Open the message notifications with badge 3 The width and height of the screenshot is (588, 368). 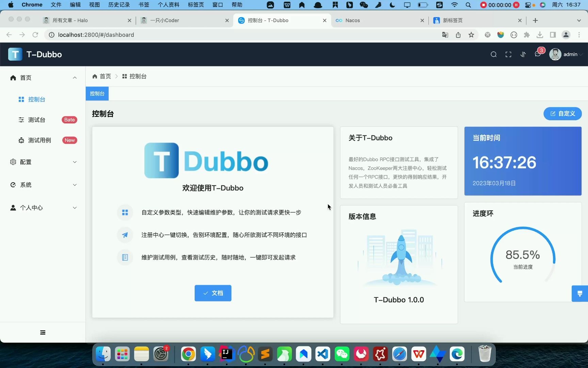[538, 54]
